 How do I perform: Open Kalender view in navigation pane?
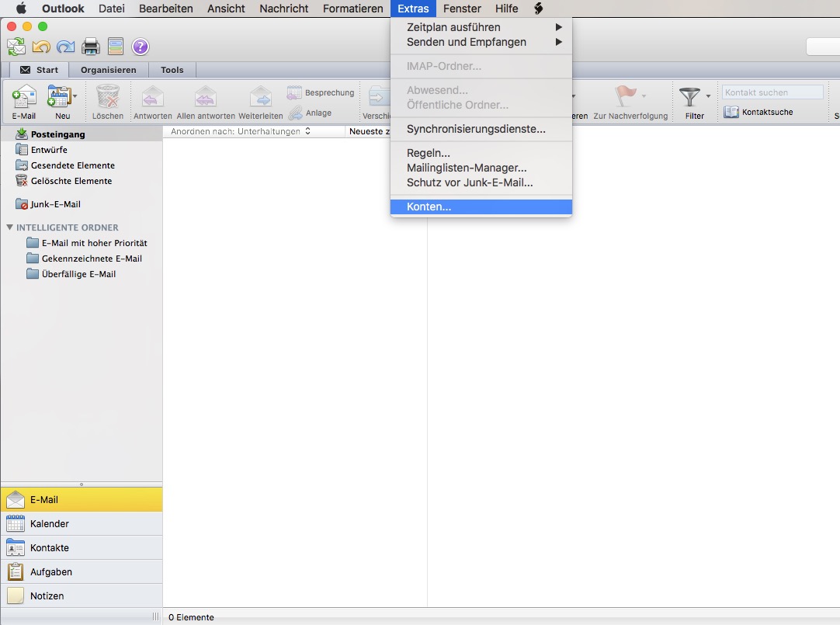point(50,524)
